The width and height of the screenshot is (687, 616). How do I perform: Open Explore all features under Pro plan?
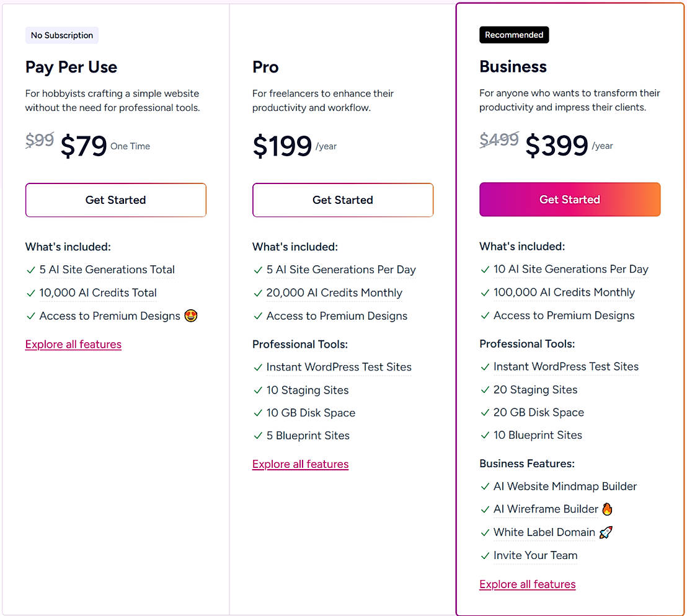coord(300,464)
